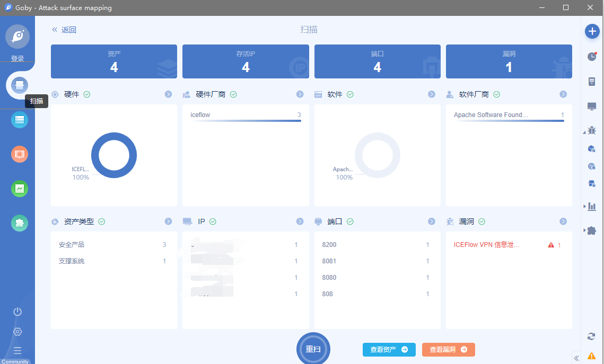Open the teal puzzle extensions sidebar icon

click(20, 223)
